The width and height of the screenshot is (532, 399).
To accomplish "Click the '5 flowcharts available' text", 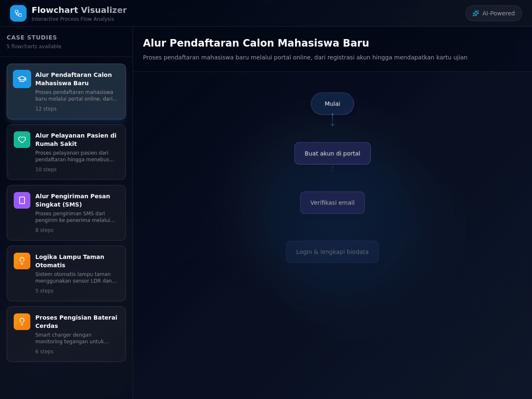I will (x=34, y=47).
